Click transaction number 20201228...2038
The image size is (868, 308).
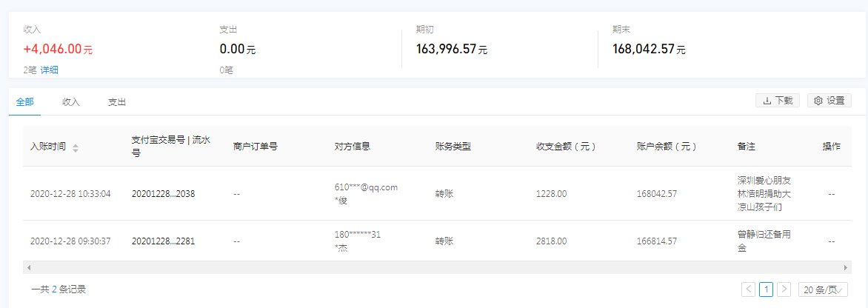(164, 194)
